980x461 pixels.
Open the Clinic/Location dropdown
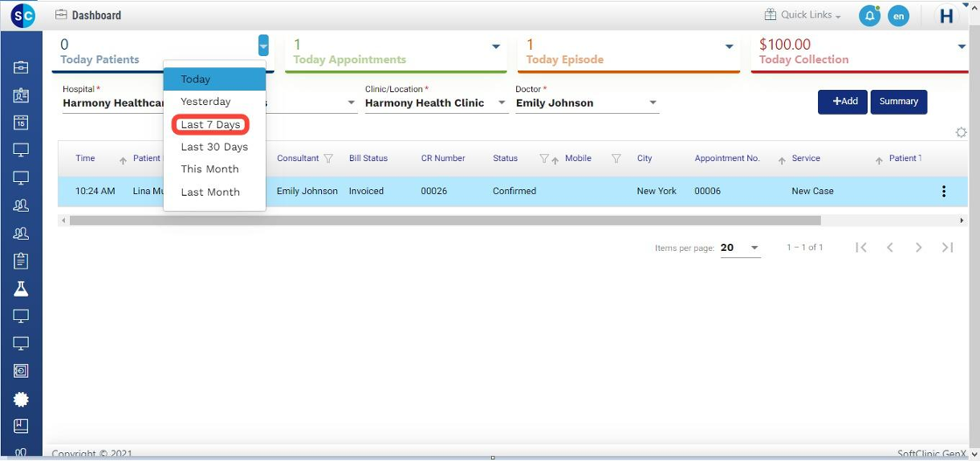(x=437, y=103)
